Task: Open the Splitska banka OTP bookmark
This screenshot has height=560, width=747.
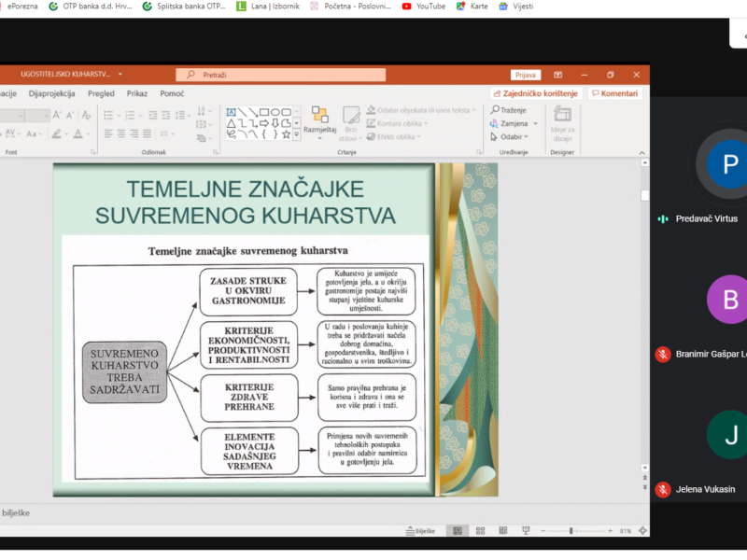Action: [184, 7]
